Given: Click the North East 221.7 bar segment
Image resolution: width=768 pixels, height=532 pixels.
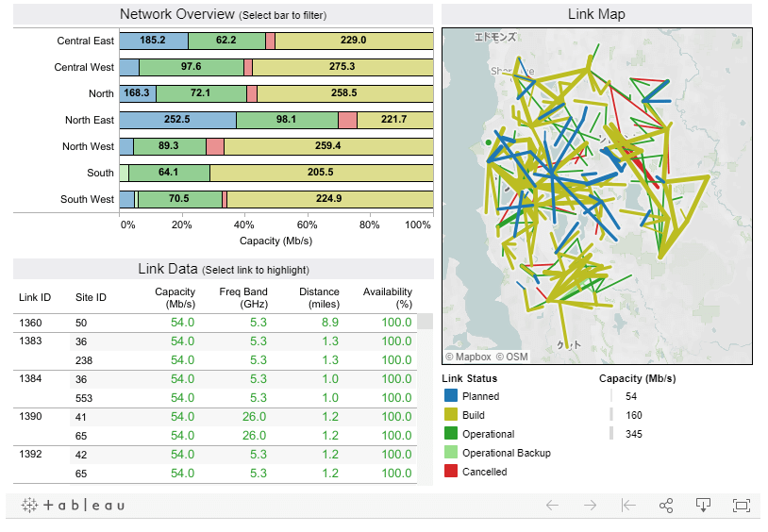Looking at the screenshot, I should coord(395,120).
